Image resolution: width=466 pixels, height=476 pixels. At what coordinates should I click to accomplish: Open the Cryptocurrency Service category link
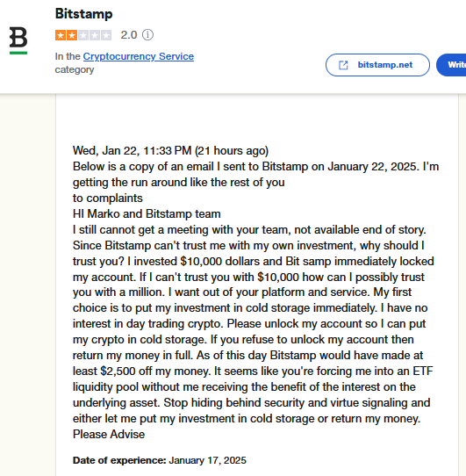tap(139, 56)
